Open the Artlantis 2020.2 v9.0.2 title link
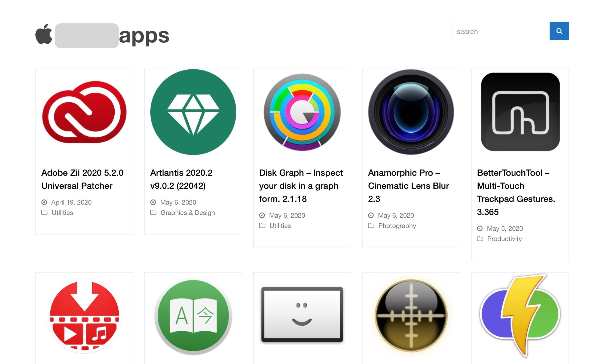 tap(181, 179)
